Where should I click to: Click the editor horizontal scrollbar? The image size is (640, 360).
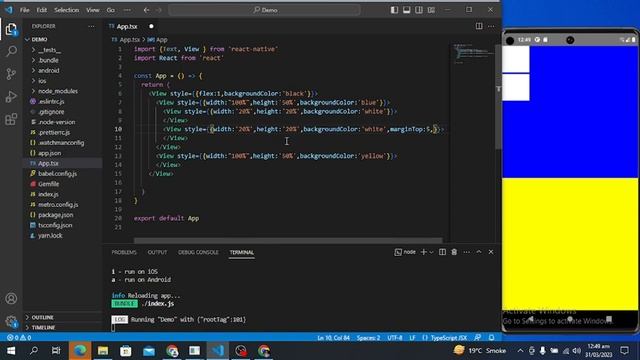tap(288, 240)
